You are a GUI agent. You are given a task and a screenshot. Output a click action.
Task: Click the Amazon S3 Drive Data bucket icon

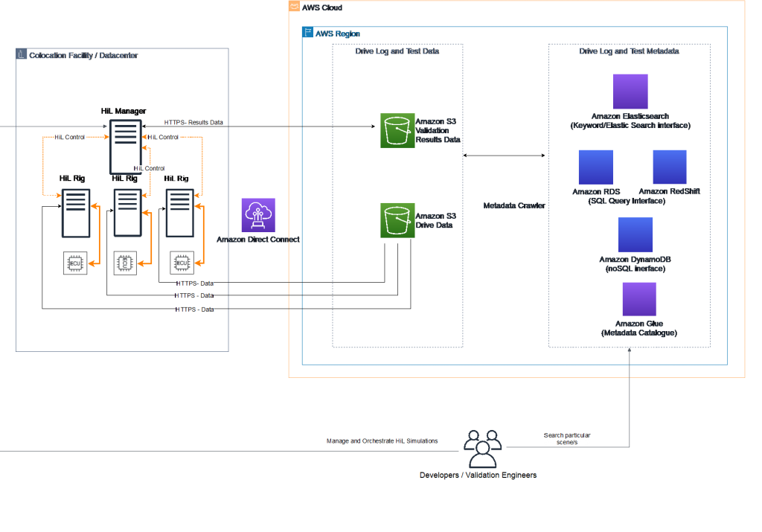coord(397,221)
